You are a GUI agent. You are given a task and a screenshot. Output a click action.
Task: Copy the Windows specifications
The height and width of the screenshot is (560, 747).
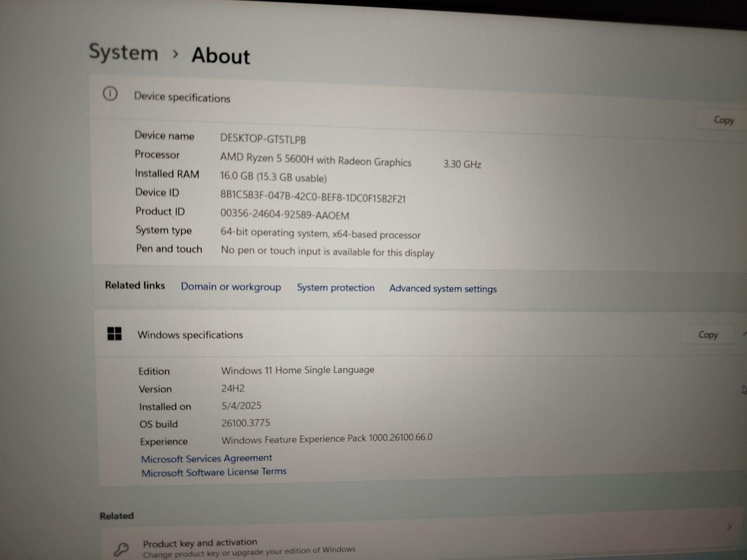tap(708, 335)
